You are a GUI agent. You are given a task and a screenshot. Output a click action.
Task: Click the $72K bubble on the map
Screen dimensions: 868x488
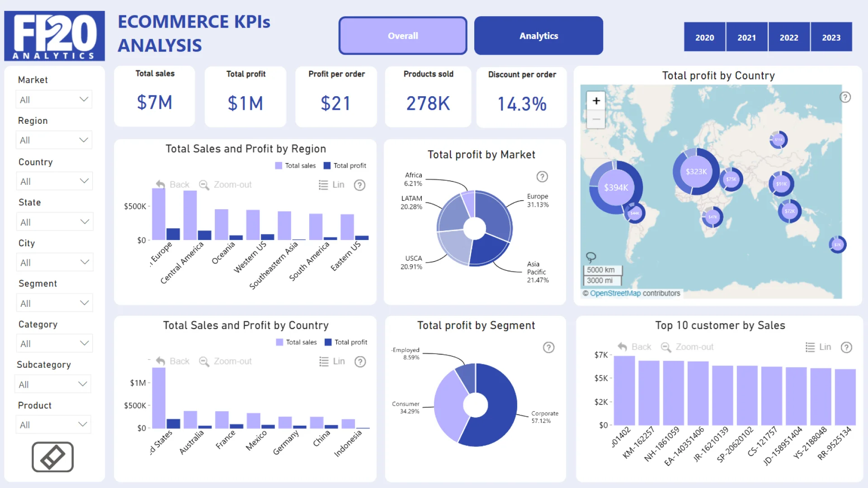(789, 211)
